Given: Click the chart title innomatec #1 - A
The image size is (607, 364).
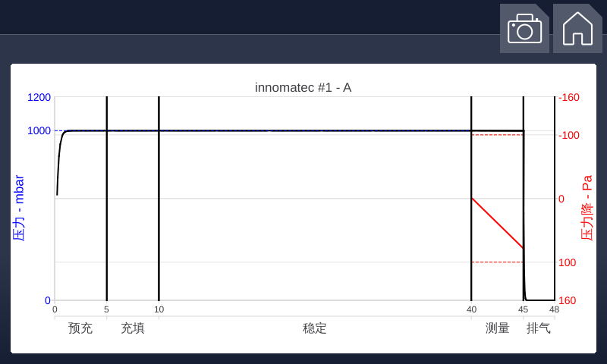Looking at the screenshot, I should coord(303,87).
